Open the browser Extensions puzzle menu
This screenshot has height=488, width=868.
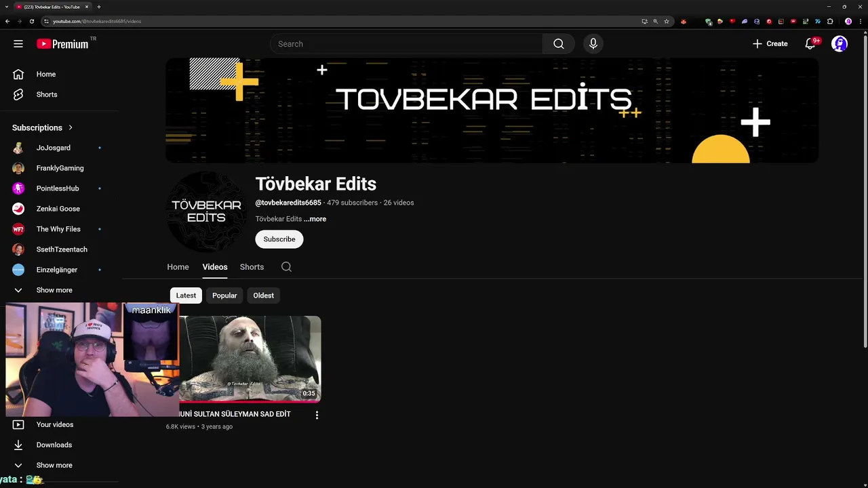(x=830, y=21)
